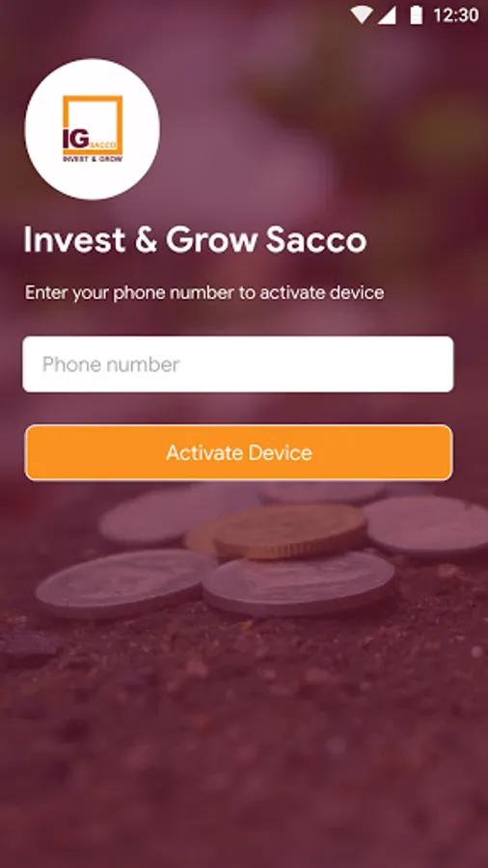Click the Phone number placeholder text

[x=111, y=365]
